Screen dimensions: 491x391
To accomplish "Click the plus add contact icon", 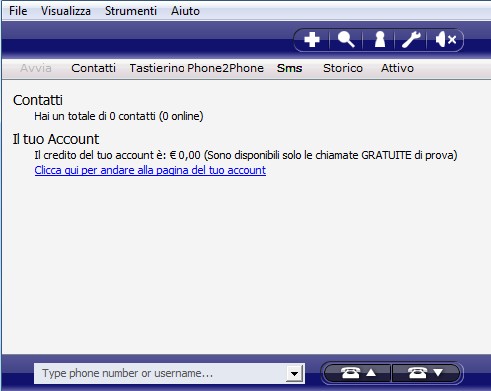I will (x=312, y=40).
